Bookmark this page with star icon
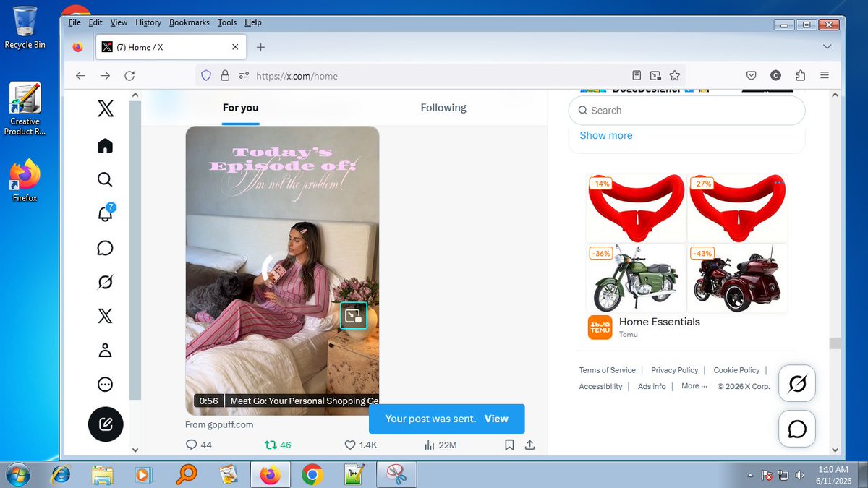The image size is (868, 488). click(x=675, y=75)
